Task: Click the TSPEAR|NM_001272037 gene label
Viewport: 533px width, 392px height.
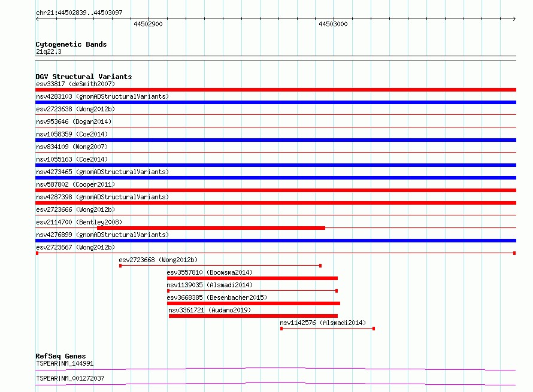Action: 70,378
